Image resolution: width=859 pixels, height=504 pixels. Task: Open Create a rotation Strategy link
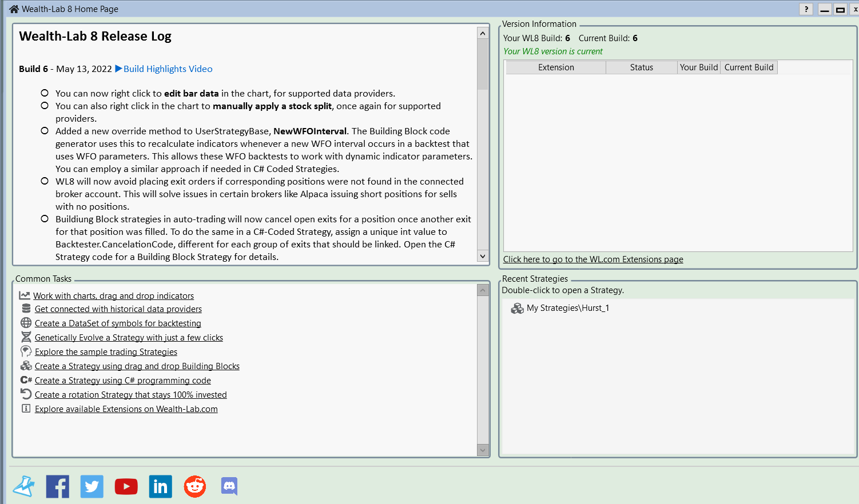pos(131,395)
